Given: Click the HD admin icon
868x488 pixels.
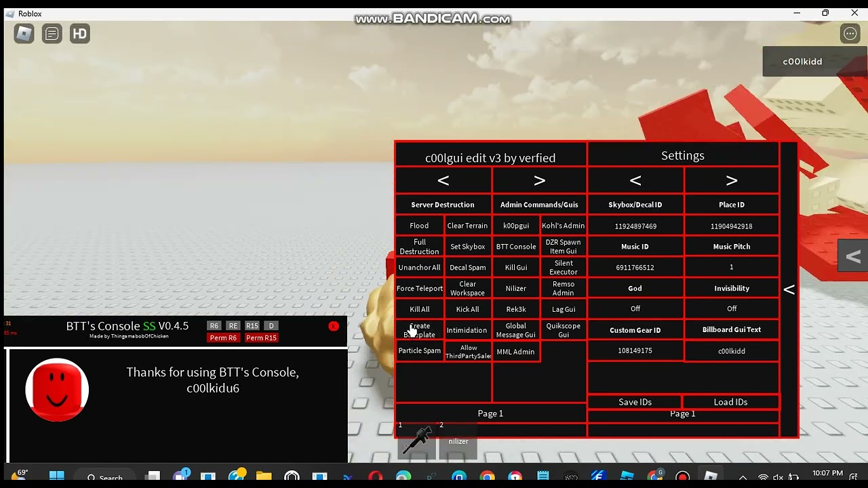Looking at the screenshot, I should [x=80, y=33].
